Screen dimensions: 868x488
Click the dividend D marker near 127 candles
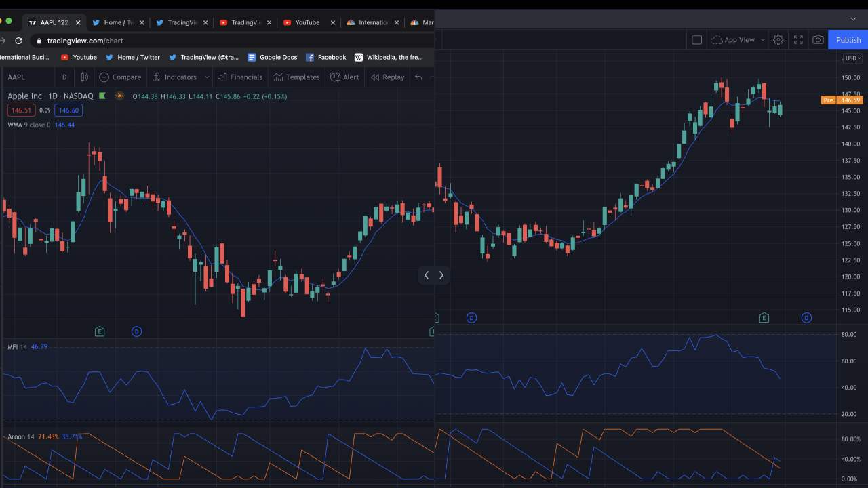pos(471,318)
